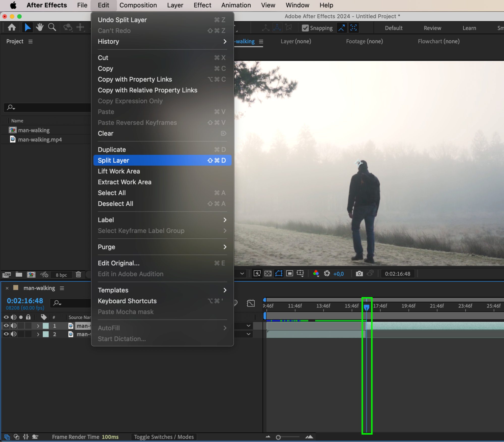Click Toggle Switches / Modes button
This screenshot has height=442, width=504.
[x=164, y=437]
